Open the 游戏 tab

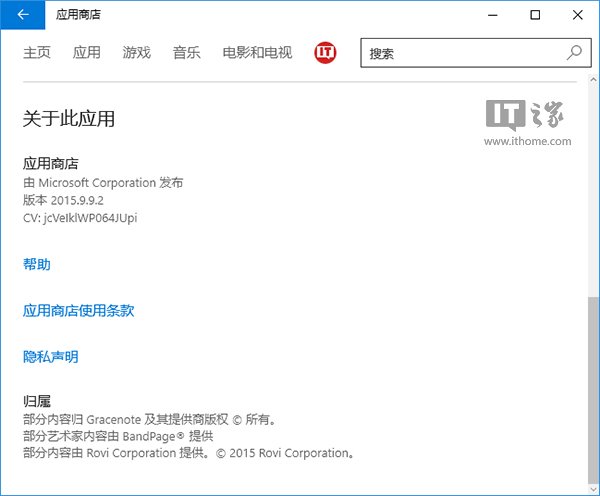pyautogui.click(x=137, y=52)
